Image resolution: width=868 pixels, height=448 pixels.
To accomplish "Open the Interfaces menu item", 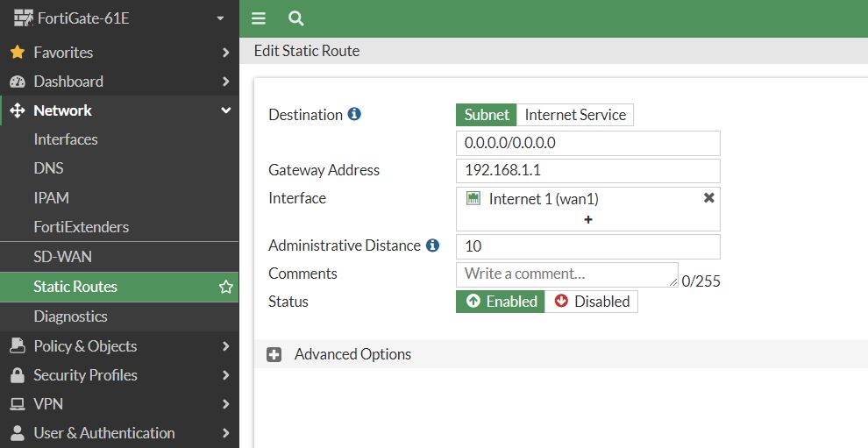I will [66, 139].
